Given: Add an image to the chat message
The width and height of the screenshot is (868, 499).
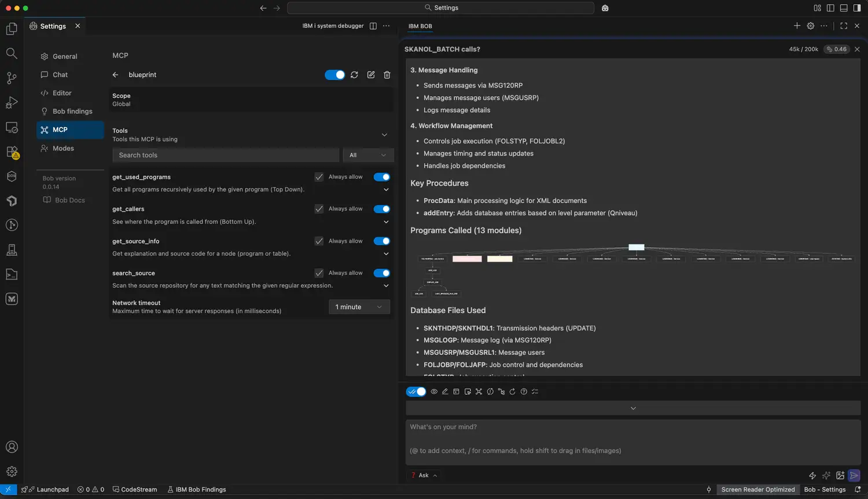Looking at the screenshot, I should 840,475.
